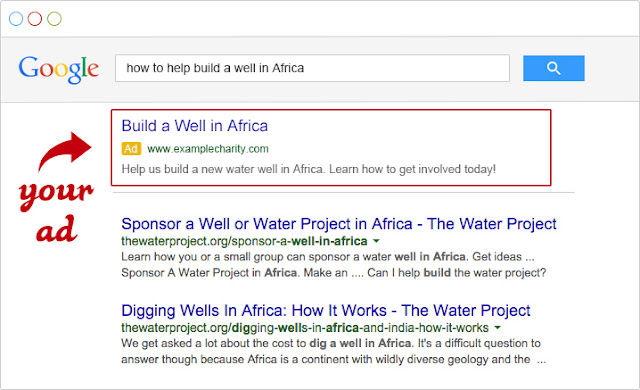Click the snippet 'We get asked a lot about the cost'
Viewport: 640px width, 390px height.
coord(333,351)
